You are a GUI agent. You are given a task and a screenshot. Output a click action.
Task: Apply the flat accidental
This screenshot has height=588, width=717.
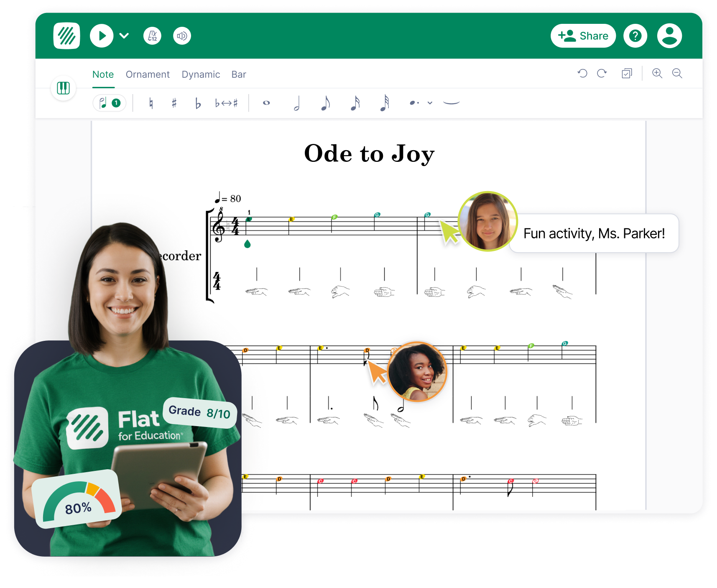click(198, 103)
